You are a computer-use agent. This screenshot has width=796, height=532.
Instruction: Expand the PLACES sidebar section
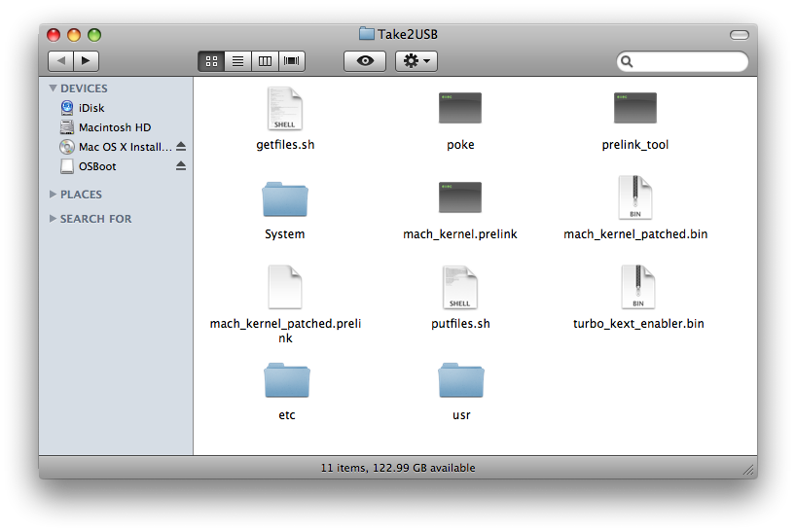click(53, 195)
